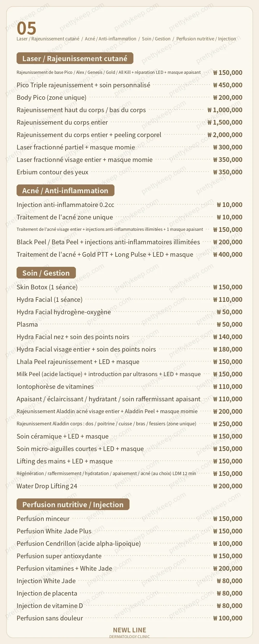Select Pico Triple rajeunissement menu item
Viewport: 259px width, 644px height.
point(129,85)
